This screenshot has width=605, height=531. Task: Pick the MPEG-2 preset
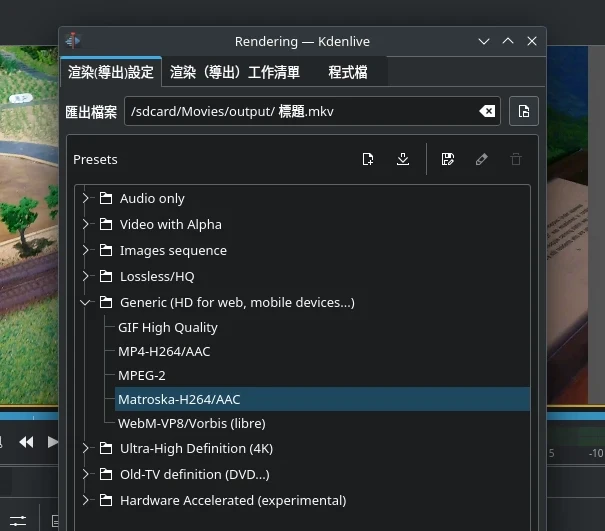[x=142, y=375]
